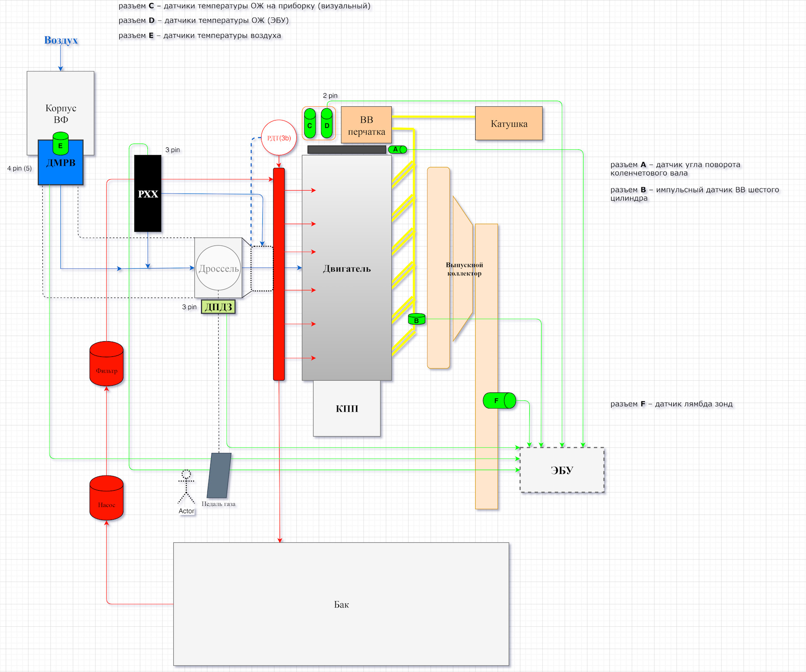806x672 pixels.
Task: Select the Дроссель circle shape
Action: [218, 268]
